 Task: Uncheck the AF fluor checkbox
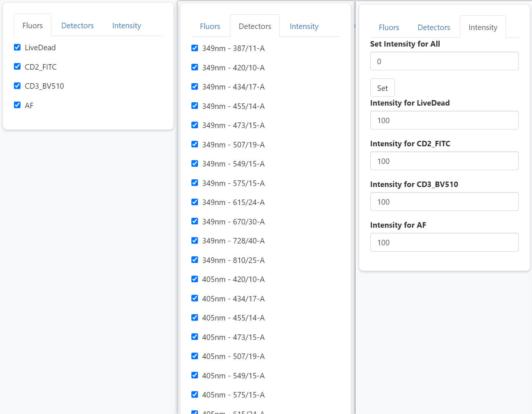17,105
